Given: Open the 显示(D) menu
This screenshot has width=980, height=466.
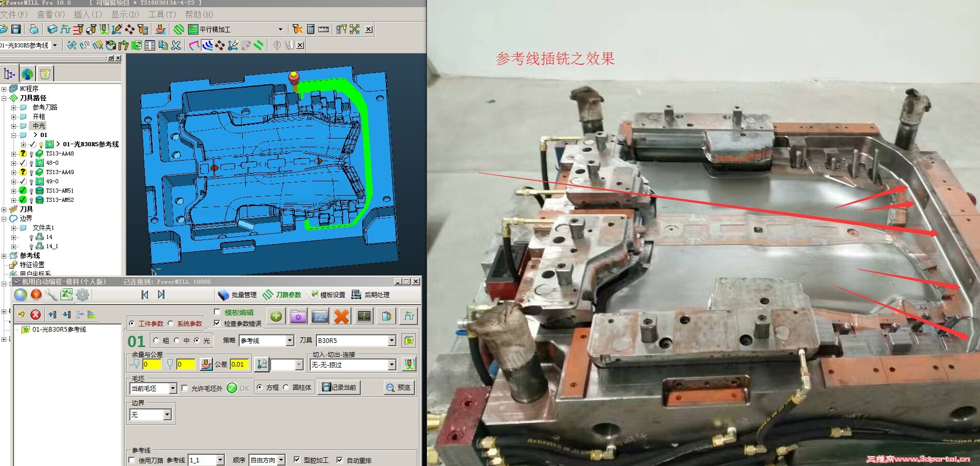Looking at the screenshot, I should 125,14.
